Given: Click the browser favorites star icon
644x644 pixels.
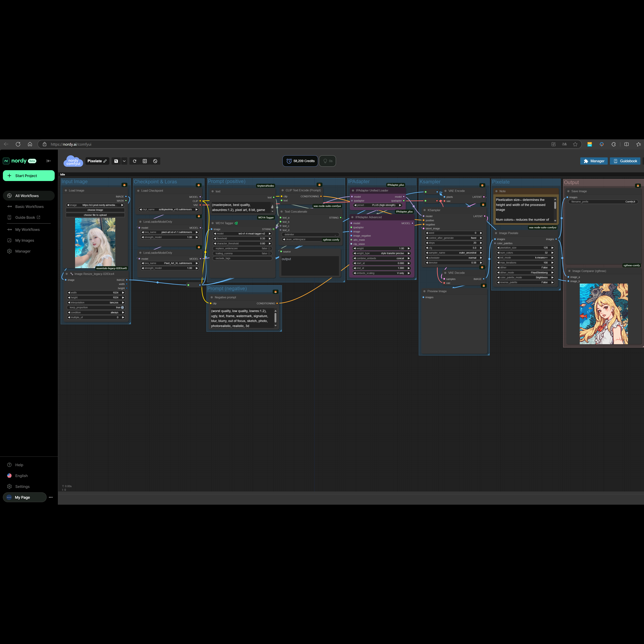Looking at the screenshot, I should tap(575, 144).
